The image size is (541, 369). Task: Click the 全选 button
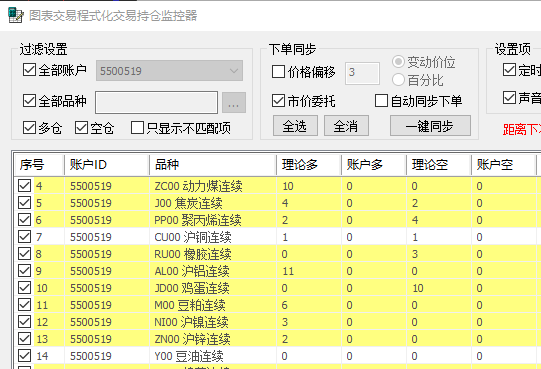pos(295,126)
